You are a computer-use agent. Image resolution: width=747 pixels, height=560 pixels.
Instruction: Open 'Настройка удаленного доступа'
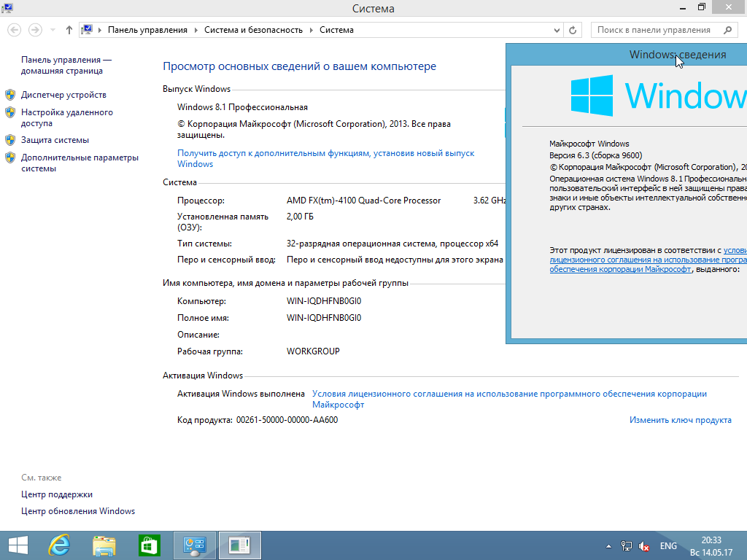pos(67,117)
